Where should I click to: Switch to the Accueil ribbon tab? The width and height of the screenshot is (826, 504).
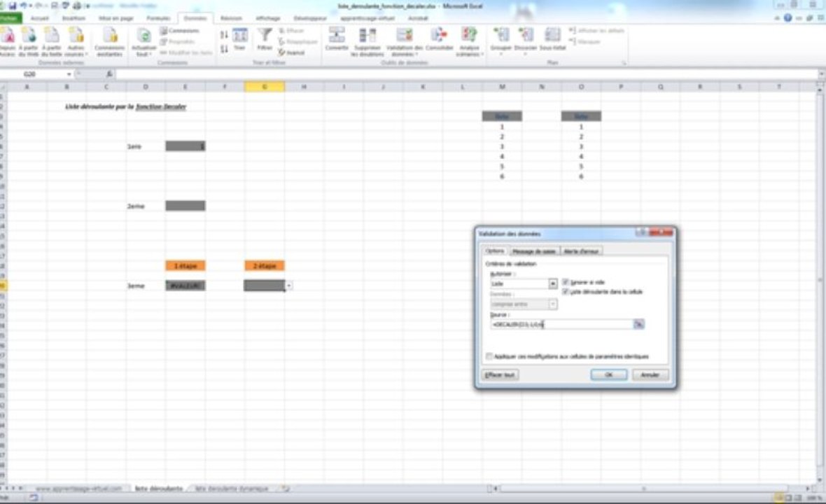tap(39, 18)
